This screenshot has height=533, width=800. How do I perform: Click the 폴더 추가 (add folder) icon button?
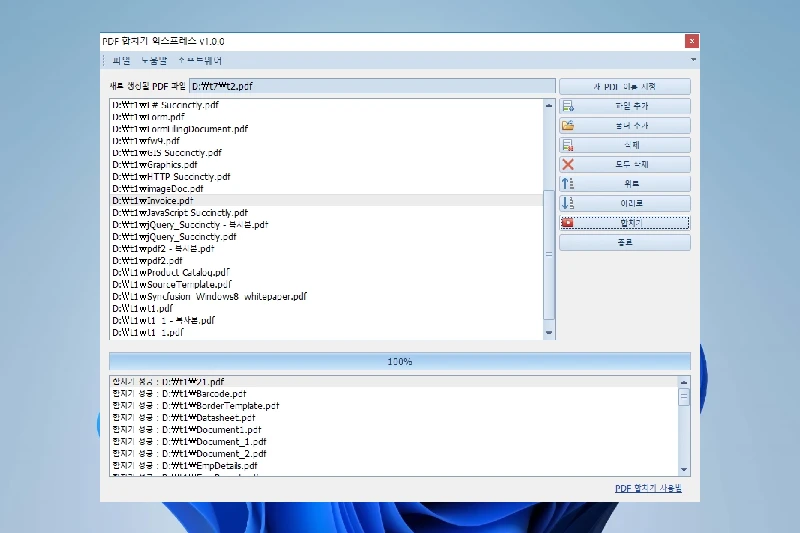[624, 125]
